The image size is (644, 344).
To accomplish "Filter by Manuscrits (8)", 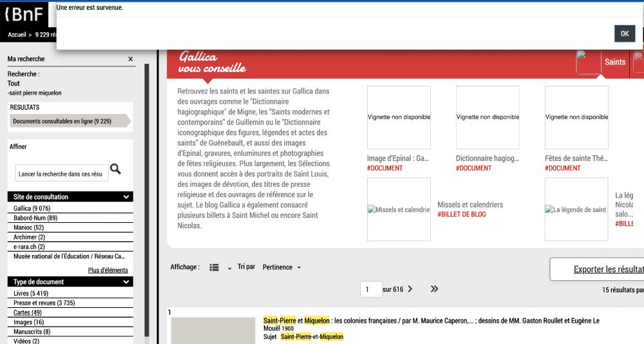I will (x=32, y=331).
